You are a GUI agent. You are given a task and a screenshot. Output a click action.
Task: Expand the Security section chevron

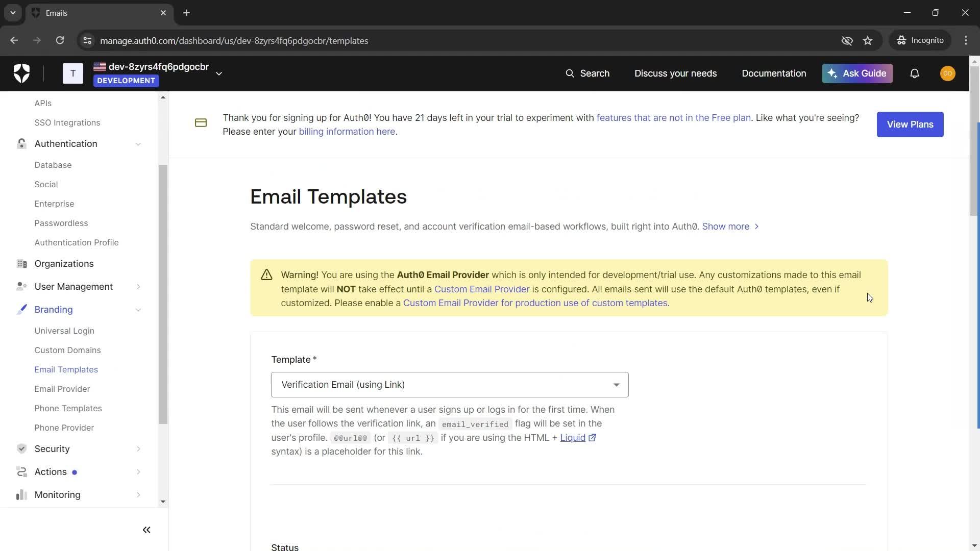point(138,449)
